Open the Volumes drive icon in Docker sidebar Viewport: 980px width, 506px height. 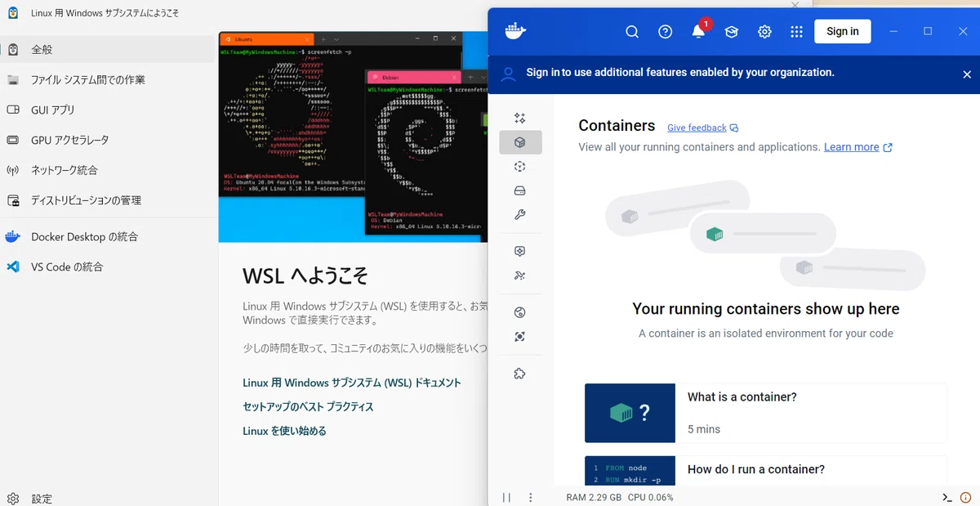tap(520, 191)
